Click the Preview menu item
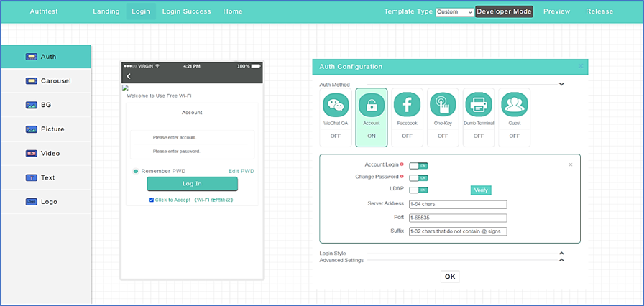 (x=556, y=11)
